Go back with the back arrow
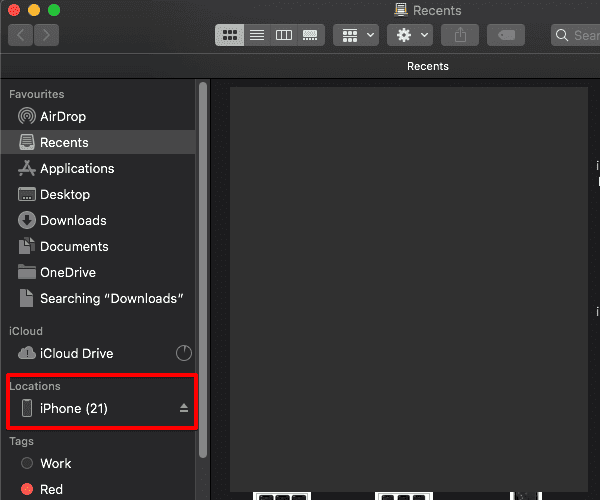The image size is (600, 500). coord(21,35)
